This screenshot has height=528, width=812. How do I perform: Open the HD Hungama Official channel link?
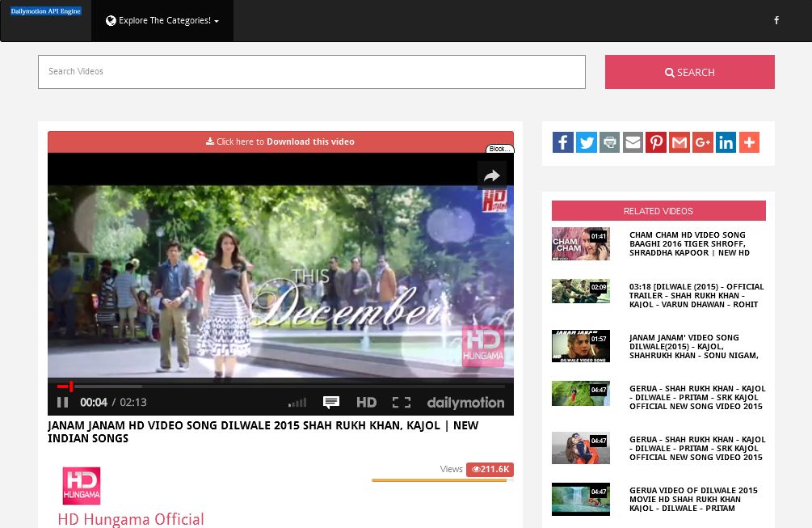(x=131, y=519)
